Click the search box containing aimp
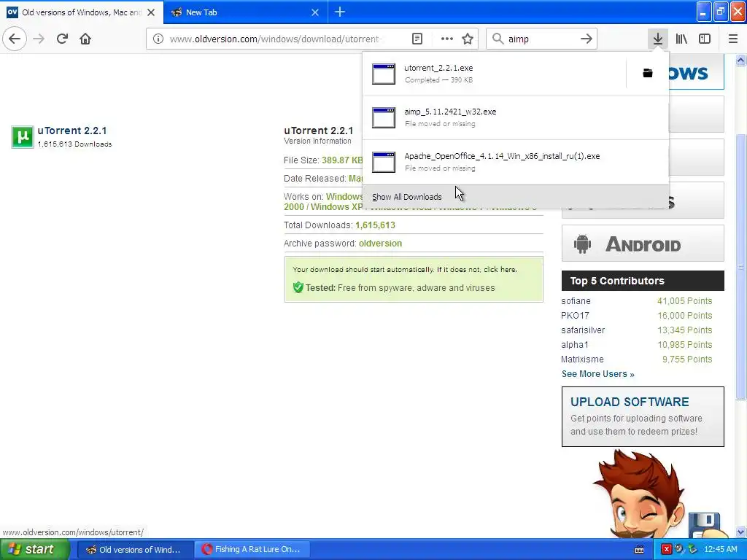 pyautogui.click(x=541, y=39)
